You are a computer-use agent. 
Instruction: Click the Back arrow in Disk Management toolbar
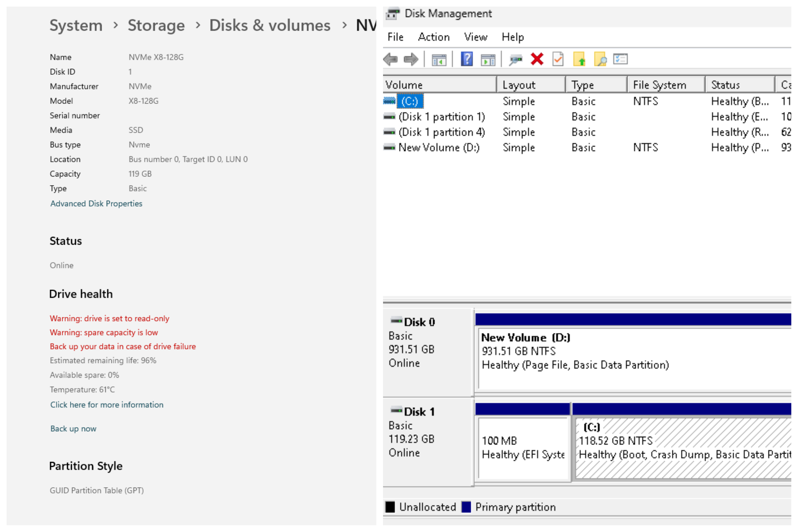point(391,59)
